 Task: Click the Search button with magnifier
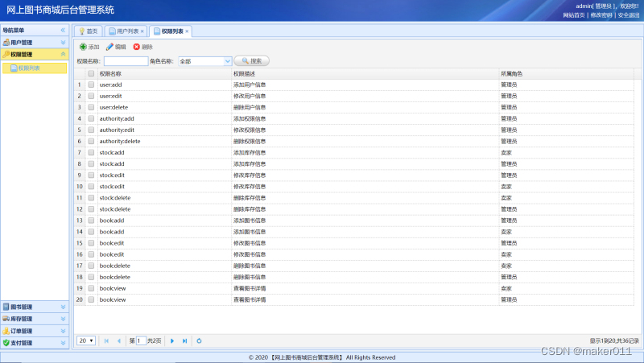(x=251, y=61)
